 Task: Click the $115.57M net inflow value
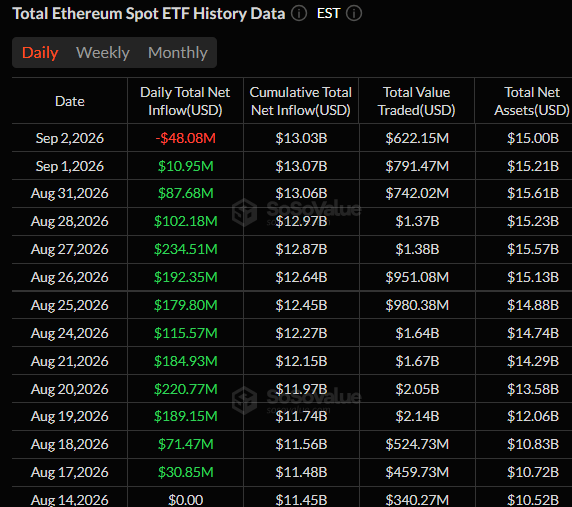point(185,333)
